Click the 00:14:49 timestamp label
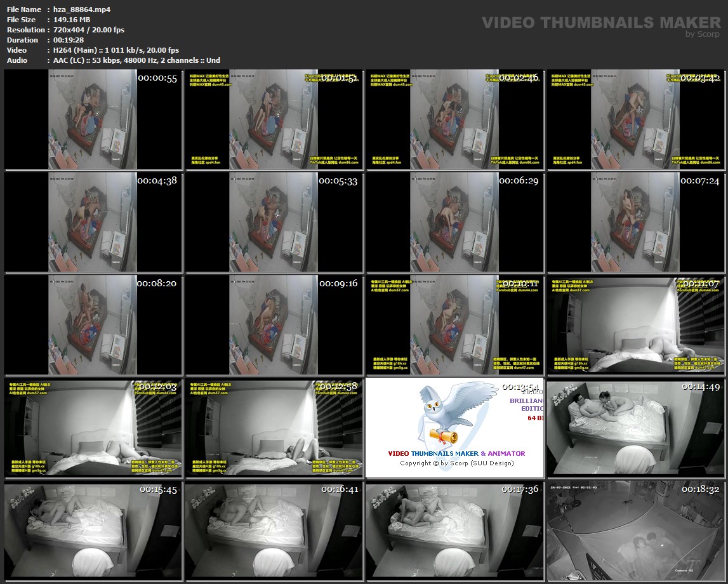The height and width of the screenshot is (584, 728). (x=701, y=387)
